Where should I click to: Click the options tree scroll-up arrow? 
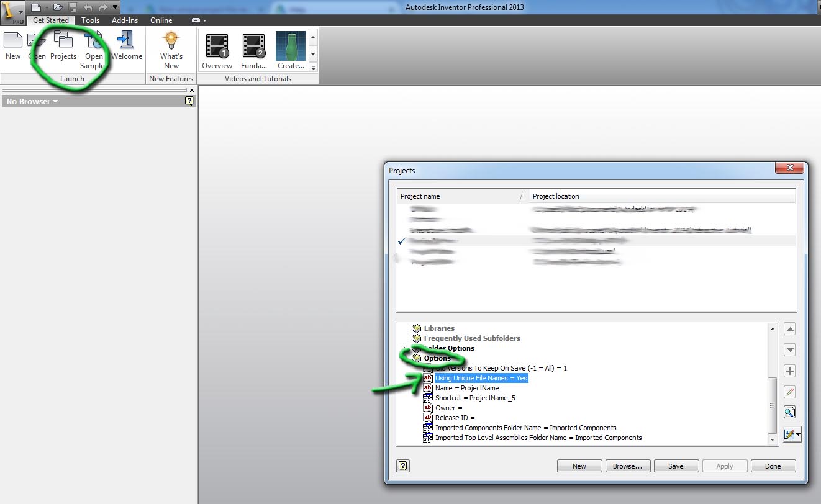pyautogui.click(x=773, y=328)
